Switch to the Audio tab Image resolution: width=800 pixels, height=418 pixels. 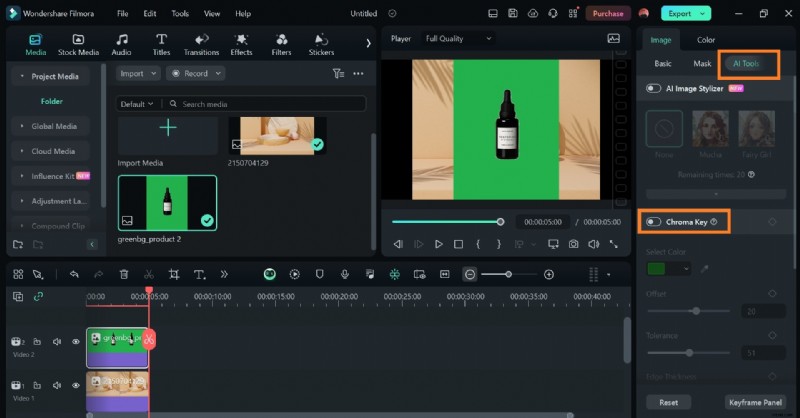click(121, 44)
